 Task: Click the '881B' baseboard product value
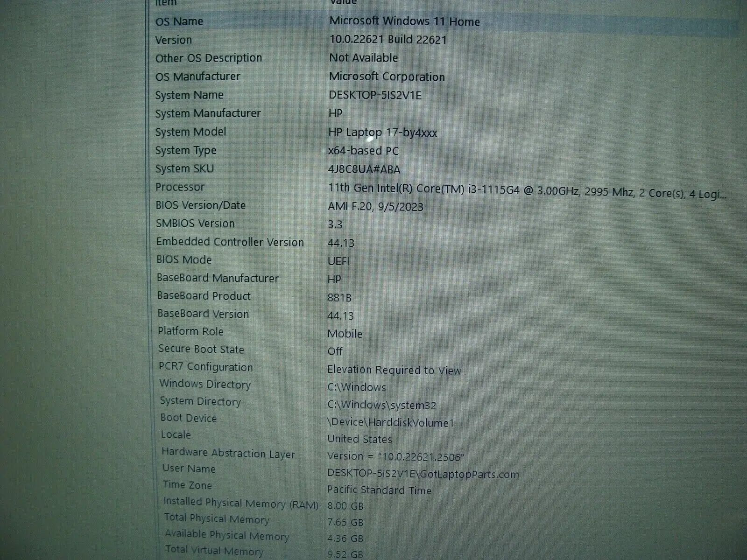[339, 298]
